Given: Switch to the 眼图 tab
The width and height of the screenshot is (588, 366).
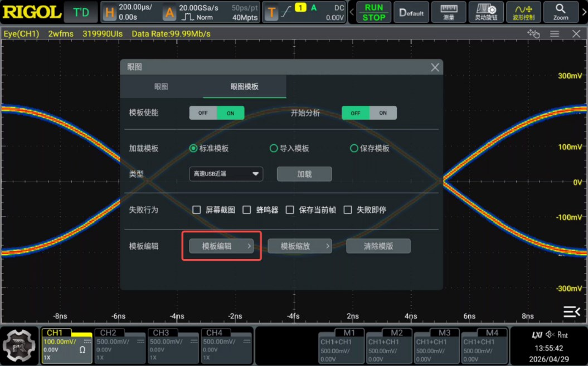Looking at the screenshot, I should tap(161, 86).
